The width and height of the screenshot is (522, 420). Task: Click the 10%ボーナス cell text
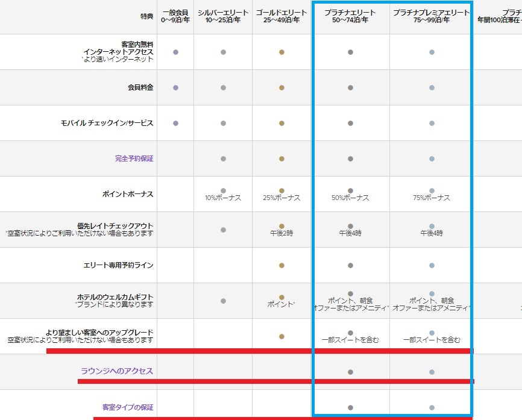point(223,198)
